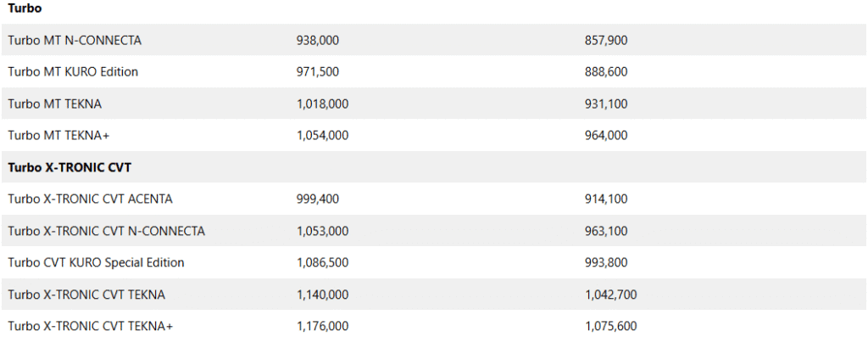Click the 999,400 price cell
868x337 pixels.
click(318, 199)
